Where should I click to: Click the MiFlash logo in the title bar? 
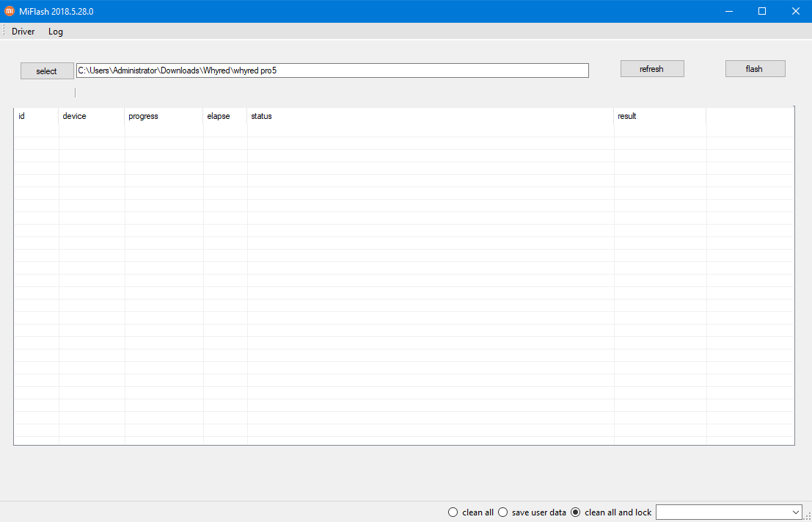pos(10,11)
